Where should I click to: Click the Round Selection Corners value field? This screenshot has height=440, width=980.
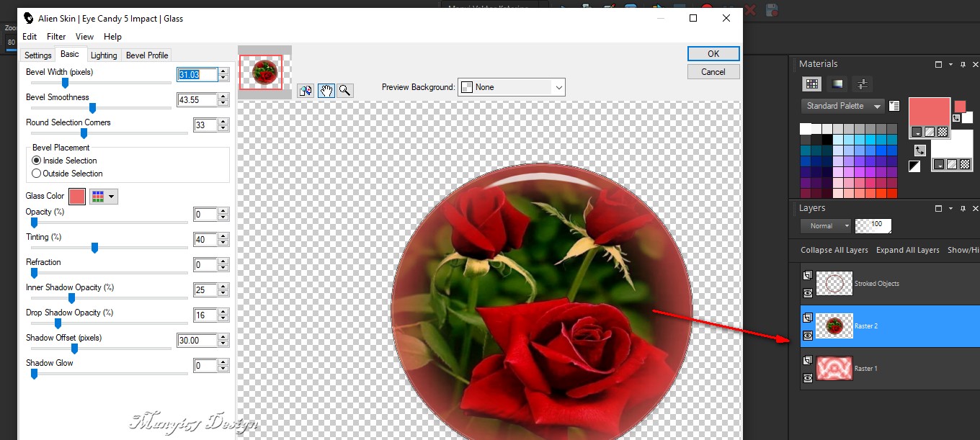(205, 125)
